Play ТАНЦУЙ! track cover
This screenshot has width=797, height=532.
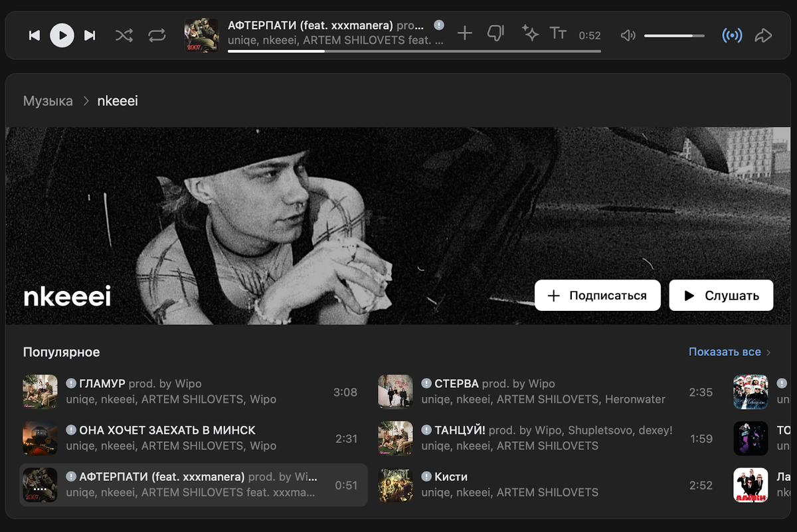click(395, 438)
